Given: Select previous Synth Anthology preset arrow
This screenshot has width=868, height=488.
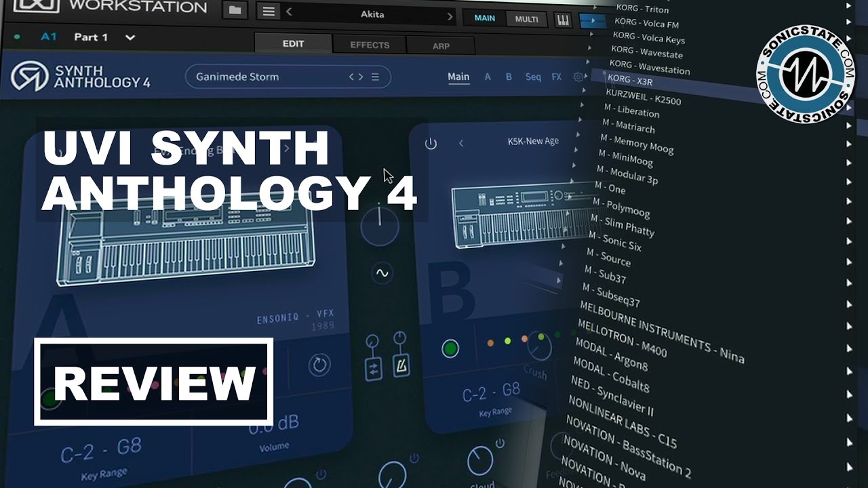Looking at the screenshot, I should click(x=352, y=77).
